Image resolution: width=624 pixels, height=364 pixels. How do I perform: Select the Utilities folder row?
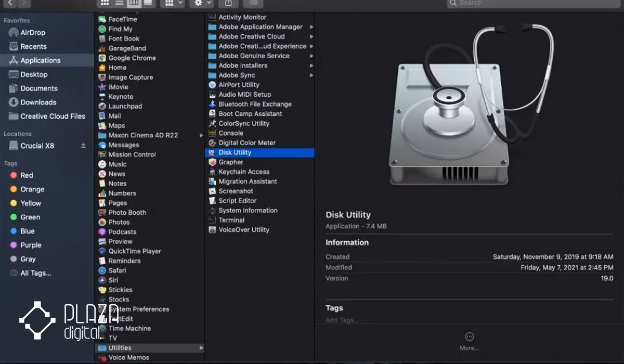pyautogui.click(x=150, y=348)
